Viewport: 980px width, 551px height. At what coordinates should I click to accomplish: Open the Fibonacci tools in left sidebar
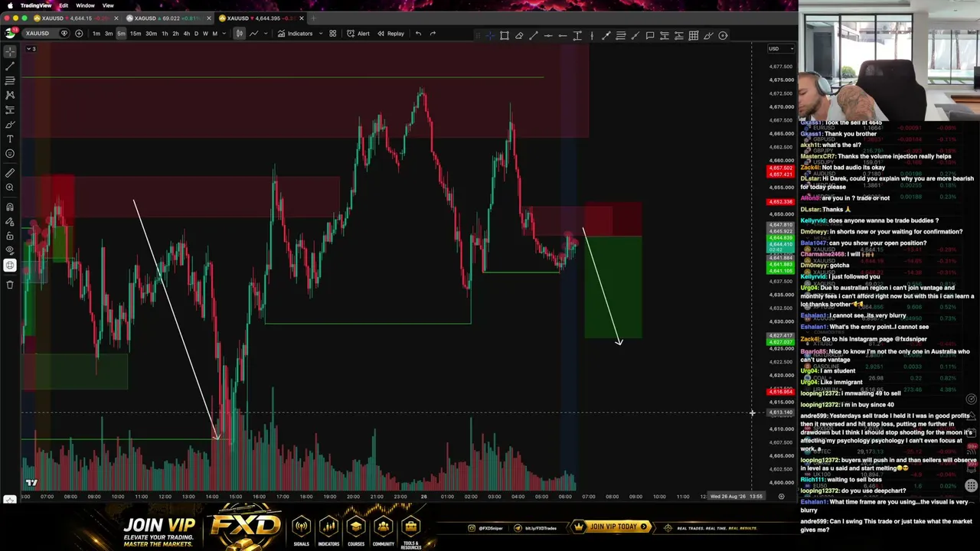(10, 80)
